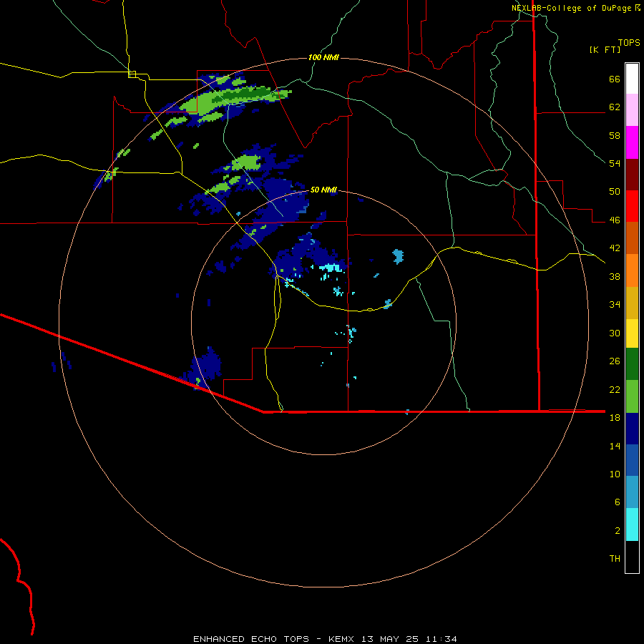This screenshot has width=644, height=644.
Task: Click the 'KEMX' station identifier
Action: pos(341,639)
